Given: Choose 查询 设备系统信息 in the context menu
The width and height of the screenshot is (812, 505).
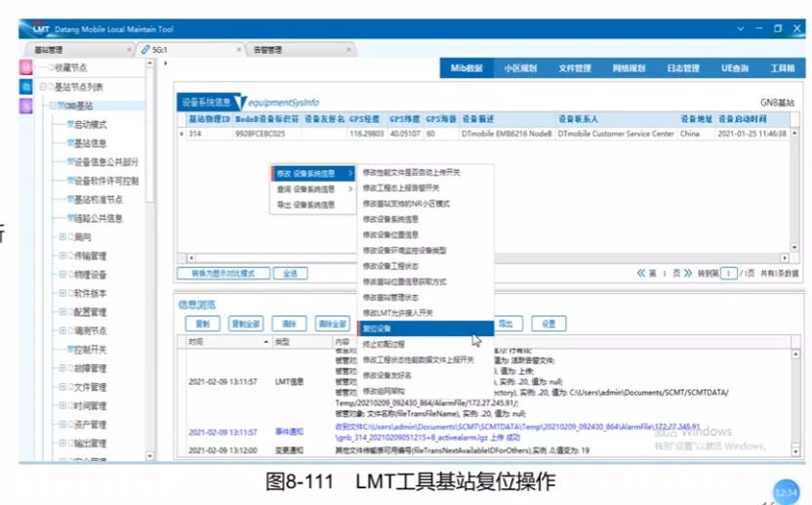Looking at the screenshot, I should pyautogui.click(x=313, y=189).
